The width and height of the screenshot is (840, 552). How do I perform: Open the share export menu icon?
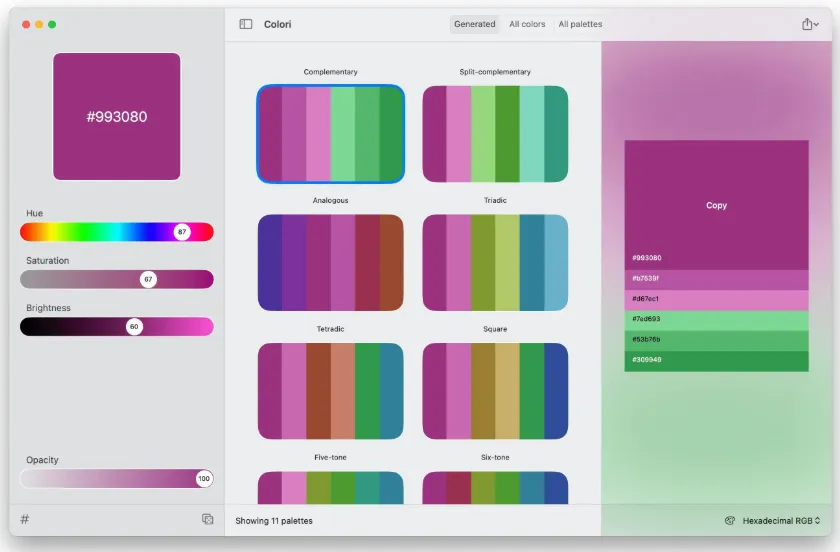[807, 24]
